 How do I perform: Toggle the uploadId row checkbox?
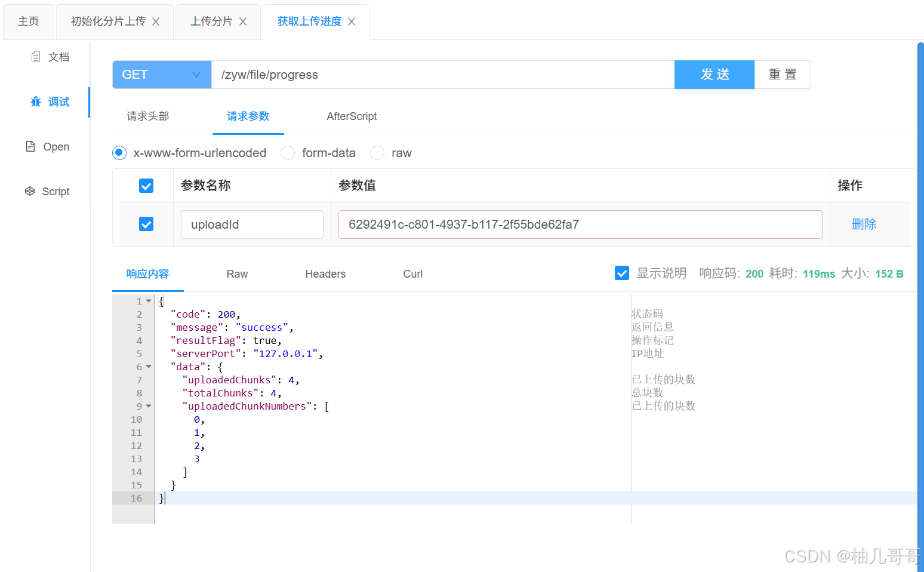click(x=146, y=224)
